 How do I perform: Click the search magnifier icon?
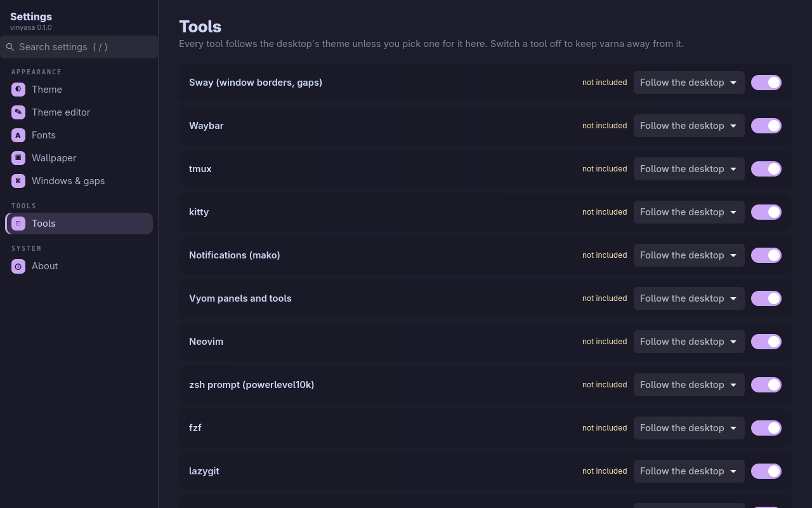[10, 47]
